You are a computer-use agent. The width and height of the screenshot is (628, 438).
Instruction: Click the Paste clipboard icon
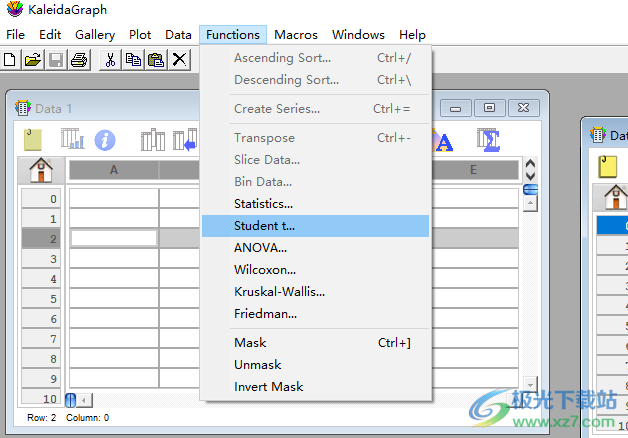tap(156, 60)
